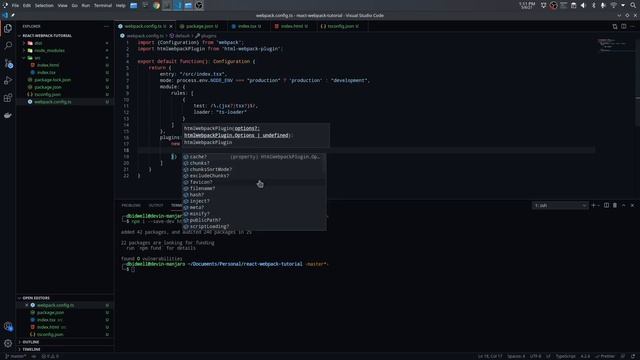
Task: Open the terminal selector dropdown
Action: pos(560,205)
